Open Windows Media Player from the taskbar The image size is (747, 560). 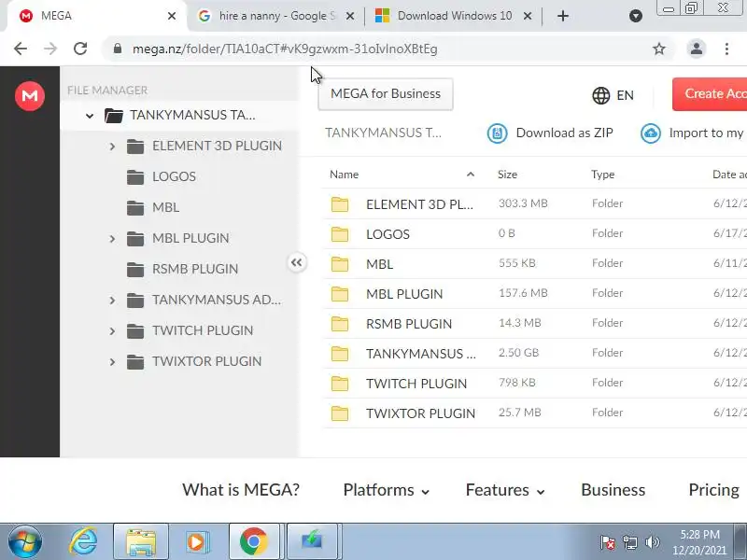coord(196,542)
